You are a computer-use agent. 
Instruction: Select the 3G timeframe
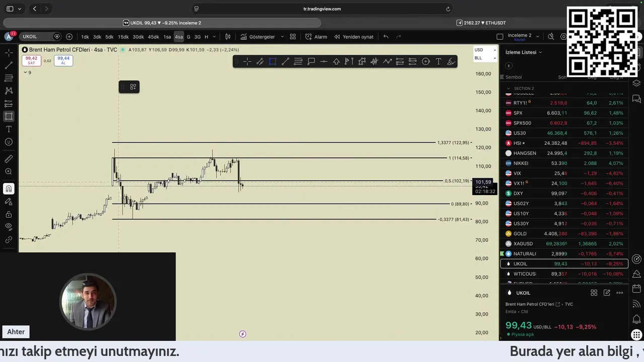197,37
